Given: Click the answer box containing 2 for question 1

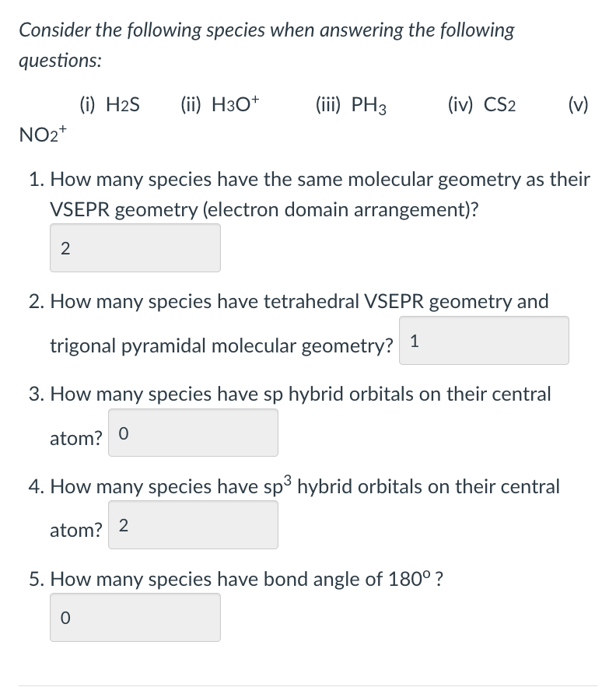Looking at the screenshot, I should pyautogui.click(x=135, y=247).
